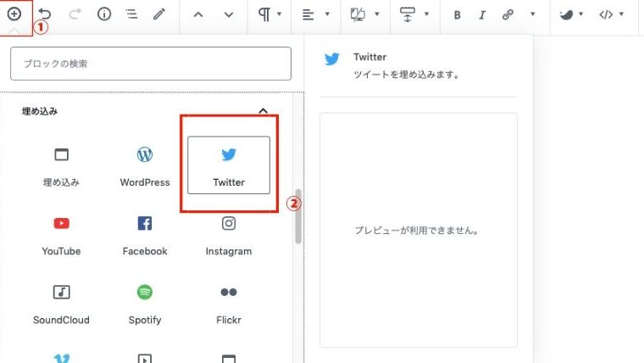
Task: Click the bird-shaped theme format icon
Action: click(566, 14)
